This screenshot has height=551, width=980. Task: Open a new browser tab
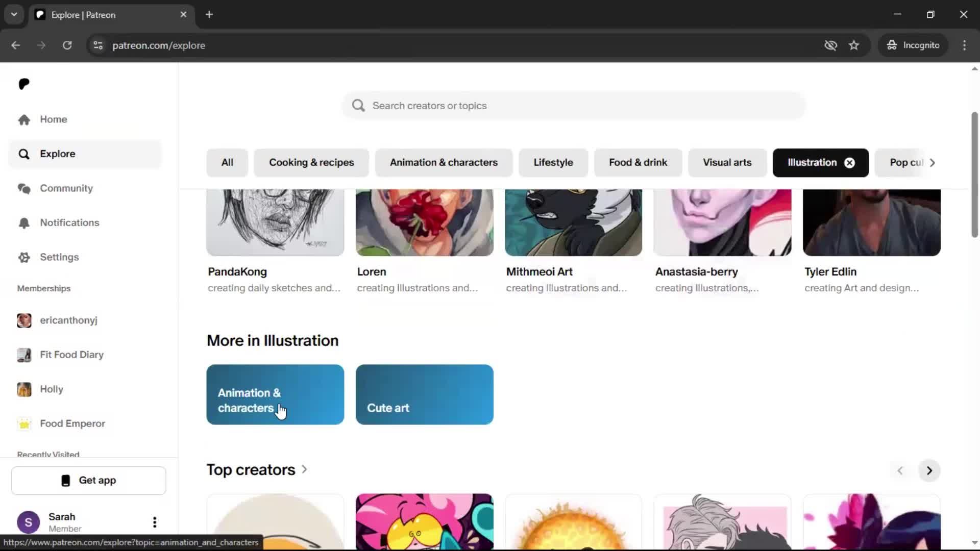[x=209, y=15]
